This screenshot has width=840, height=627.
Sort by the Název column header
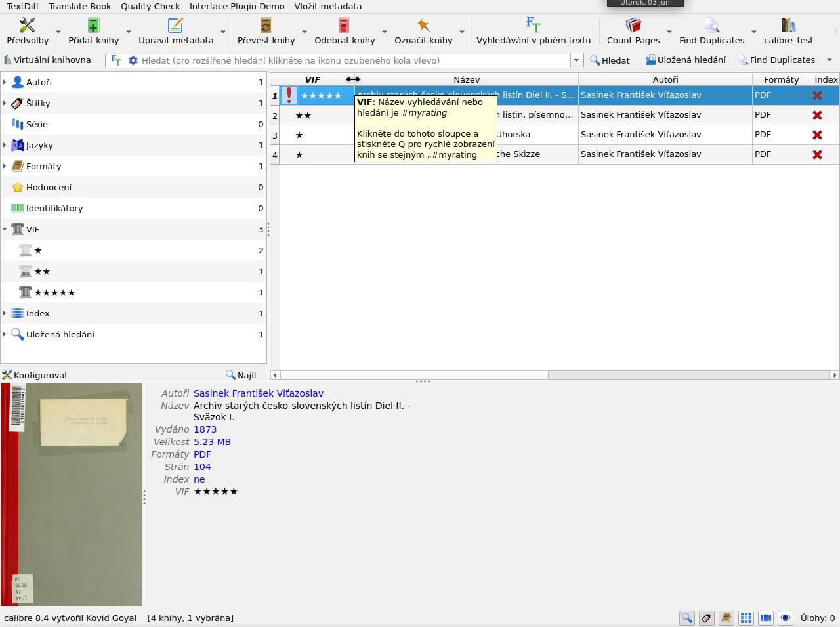coord(467,79)
